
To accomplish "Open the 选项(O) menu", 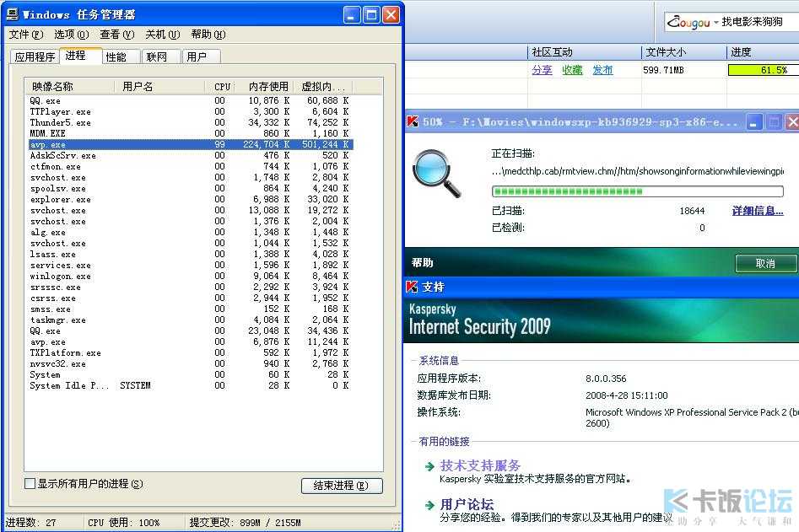I will (x=72, y=35).
